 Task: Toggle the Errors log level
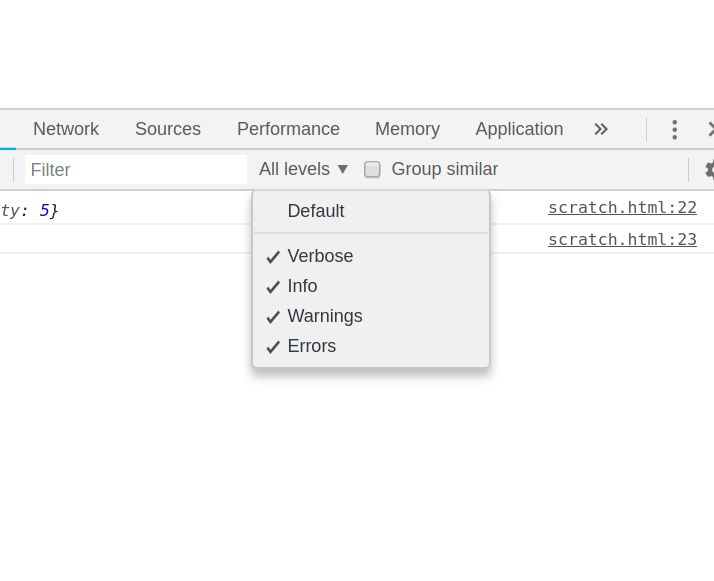[371, 346]
